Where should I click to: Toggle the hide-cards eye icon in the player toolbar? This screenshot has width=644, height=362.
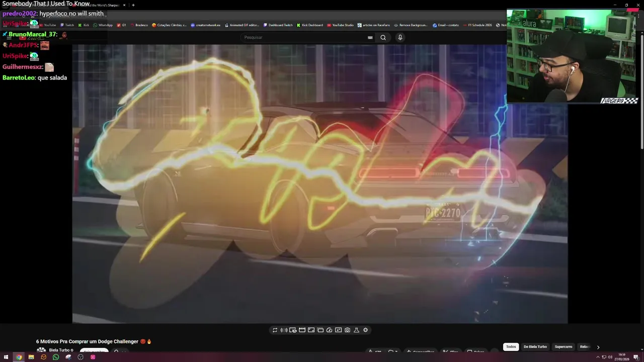[x=293, y=330]
